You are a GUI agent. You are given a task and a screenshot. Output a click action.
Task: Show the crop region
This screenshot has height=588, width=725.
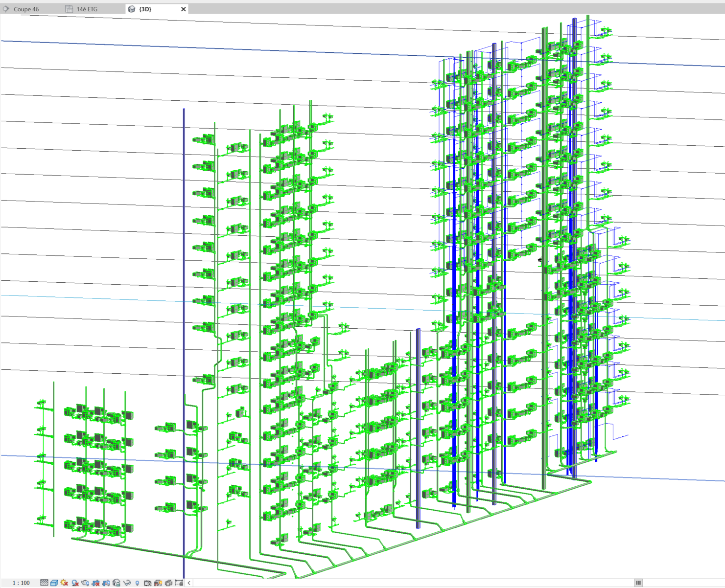(106, 583)
